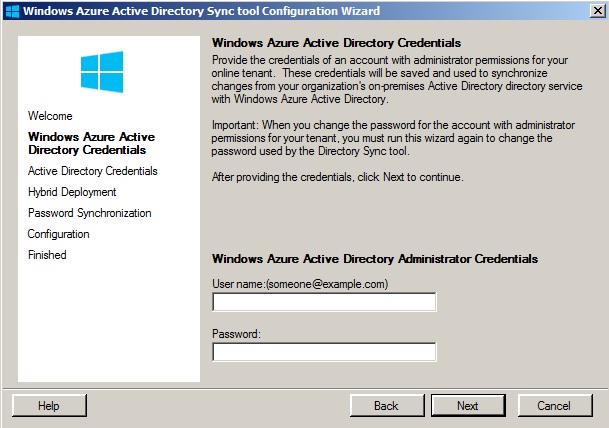Jump to the Password Synchronization step
Viewport: 609px width, 428px height.
(x=90, y=213)
